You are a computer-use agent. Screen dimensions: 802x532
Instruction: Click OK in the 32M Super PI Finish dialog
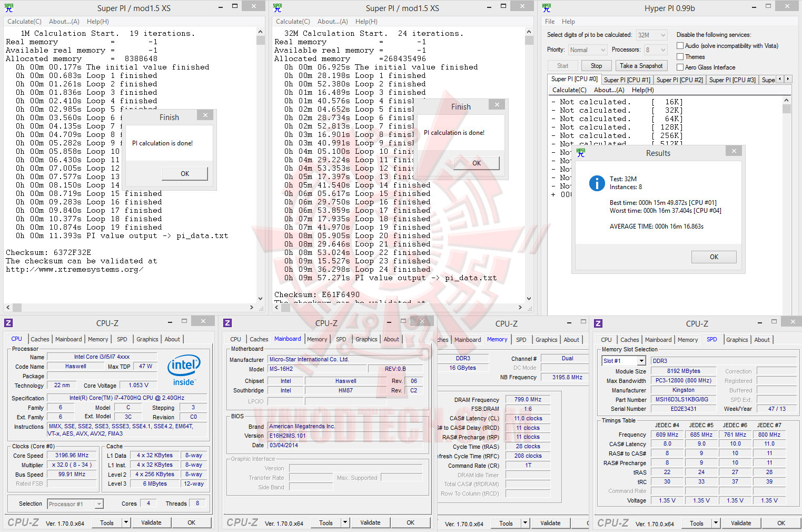click(477, 163)
